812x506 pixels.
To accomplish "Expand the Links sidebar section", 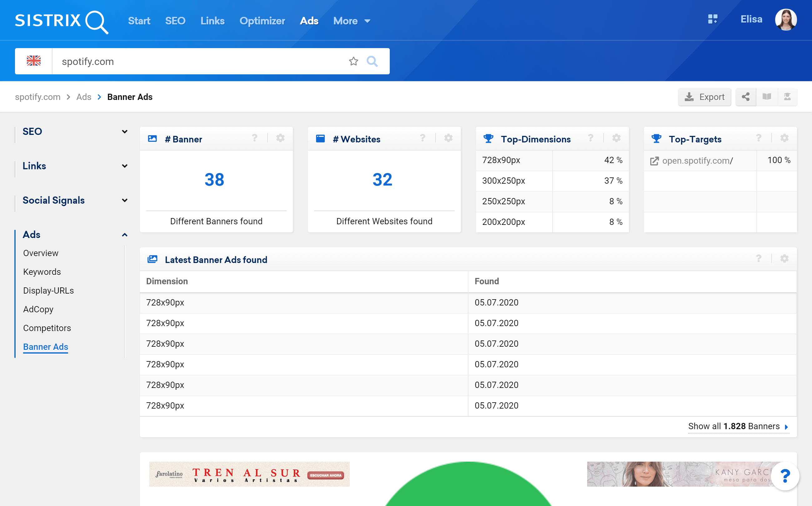I will tap(125, 166).
